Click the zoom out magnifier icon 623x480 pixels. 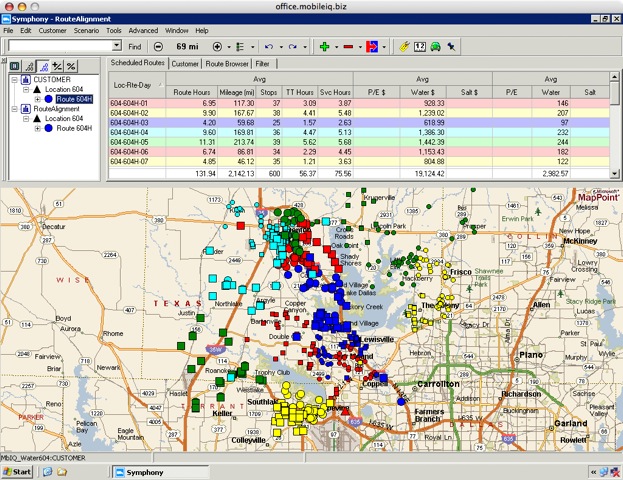click(156, 46)
